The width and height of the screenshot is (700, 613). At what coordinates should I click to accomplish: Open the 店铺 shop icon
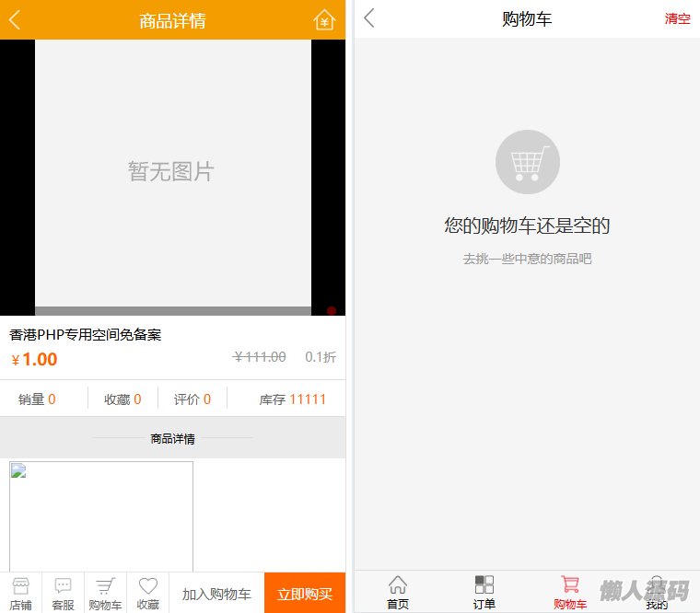[20, 593]
